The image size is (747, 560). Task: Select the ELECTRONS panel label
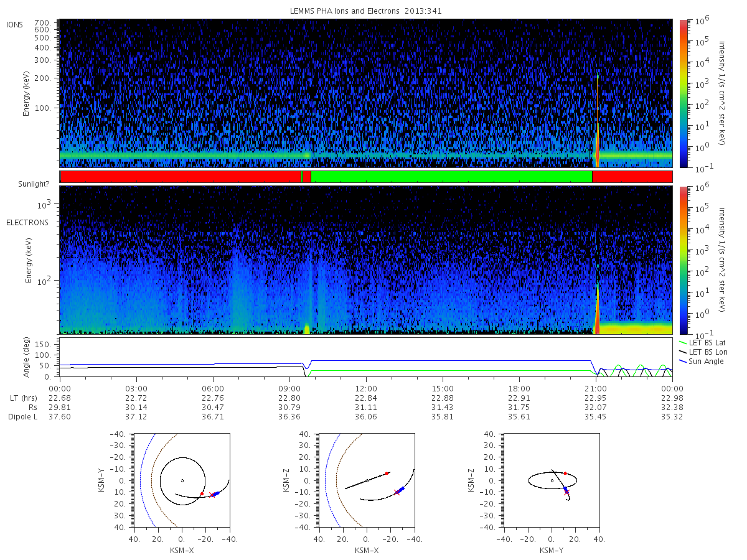click(x=27, y=222)
